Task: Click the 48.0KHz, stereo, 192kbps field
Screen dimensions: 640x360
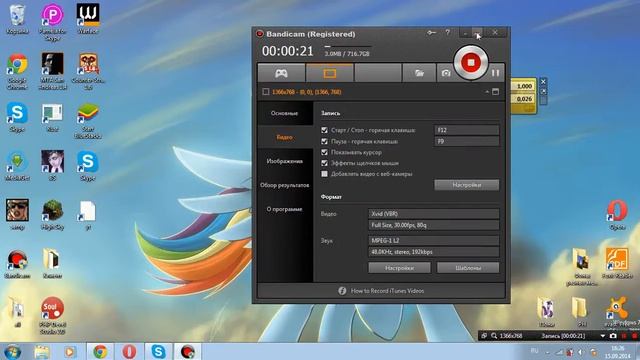Action: point(433,252)
